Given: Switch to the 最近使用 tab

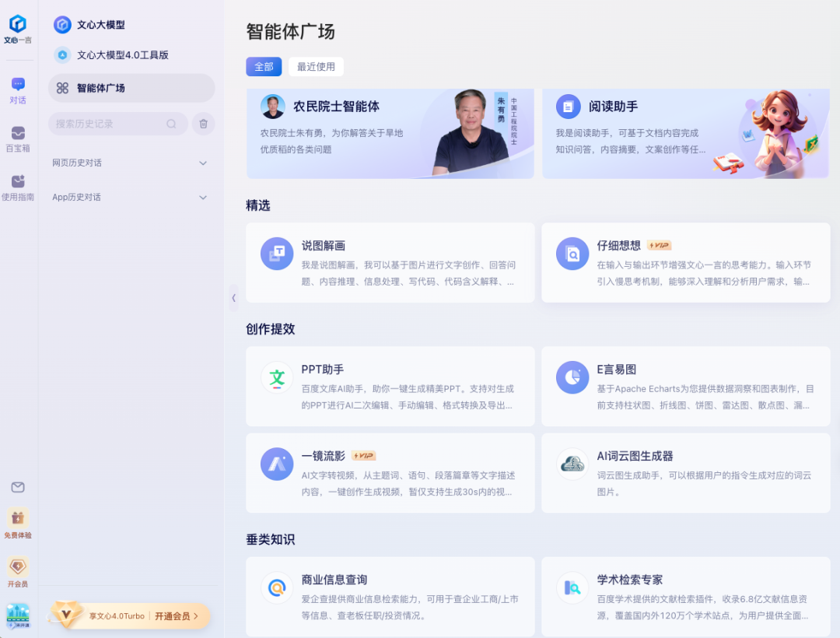Looking at the screenshot, I should 316,66.
